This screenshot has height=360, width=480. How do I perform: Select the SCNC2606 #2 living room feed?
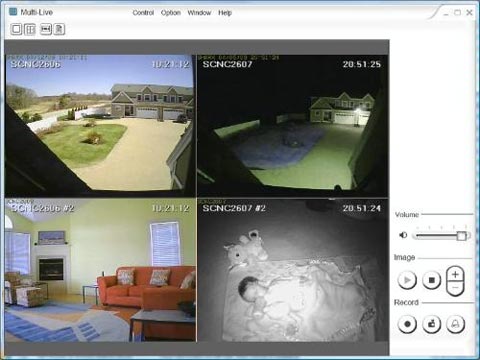tap(101, 270)
